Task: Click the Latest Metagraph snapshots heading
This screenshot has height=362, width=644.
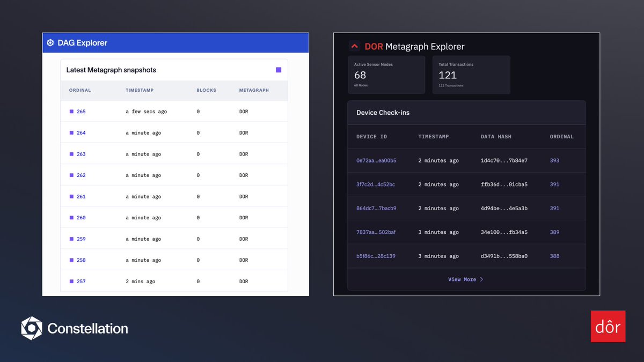Action: pyautogui.click(x=111, y=70)
